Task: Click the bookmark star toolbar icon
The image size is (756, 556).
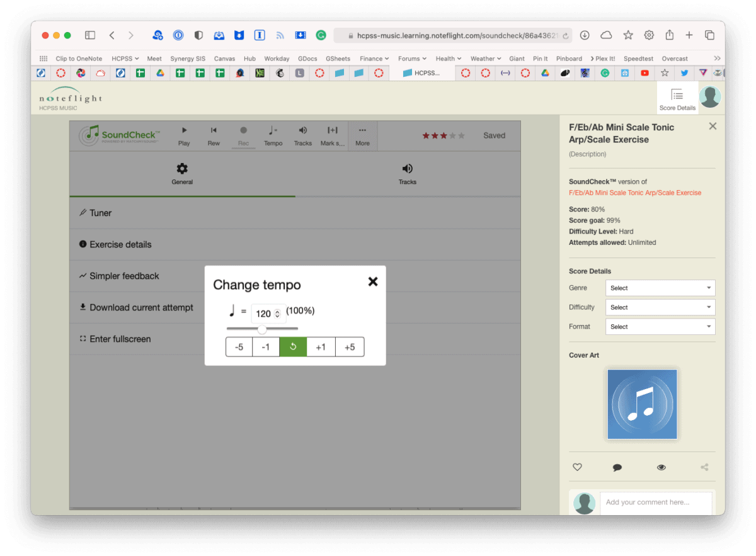Action: click(628, 35)
